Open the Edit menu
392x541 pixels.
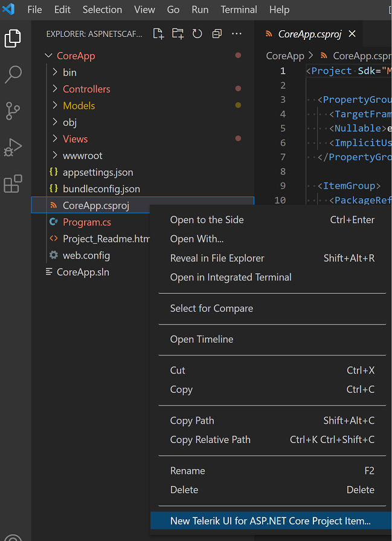pyautogui.click(x=62, y=10)
